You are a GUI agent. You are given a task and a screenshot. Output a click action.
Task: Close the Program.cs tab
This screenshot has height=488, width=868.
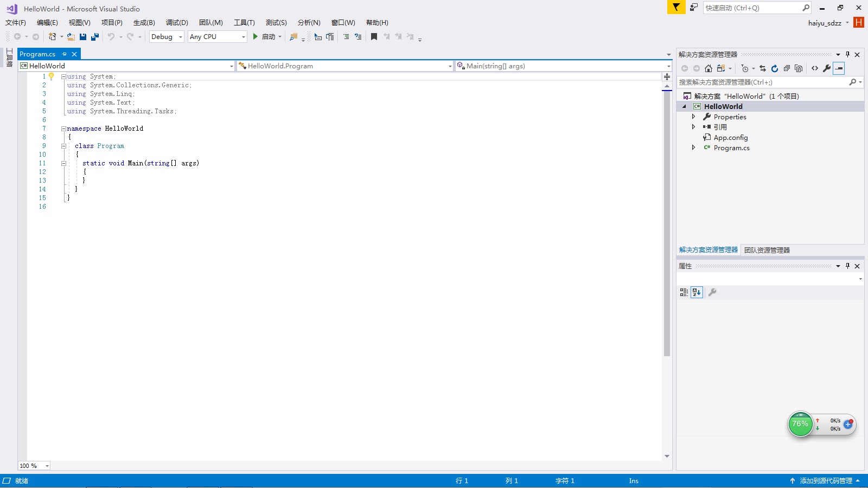(x=74, y=54)
